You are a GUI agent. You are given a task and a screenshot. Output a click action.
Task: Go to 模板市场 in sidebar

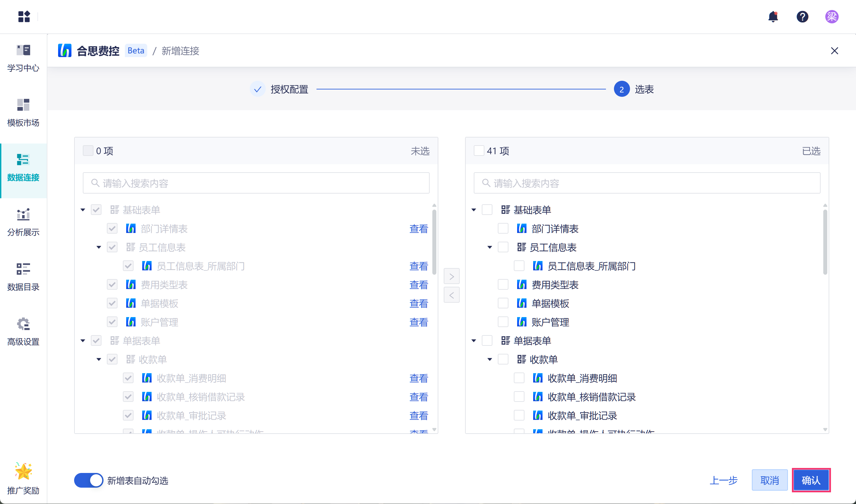[x=23, y=113]
